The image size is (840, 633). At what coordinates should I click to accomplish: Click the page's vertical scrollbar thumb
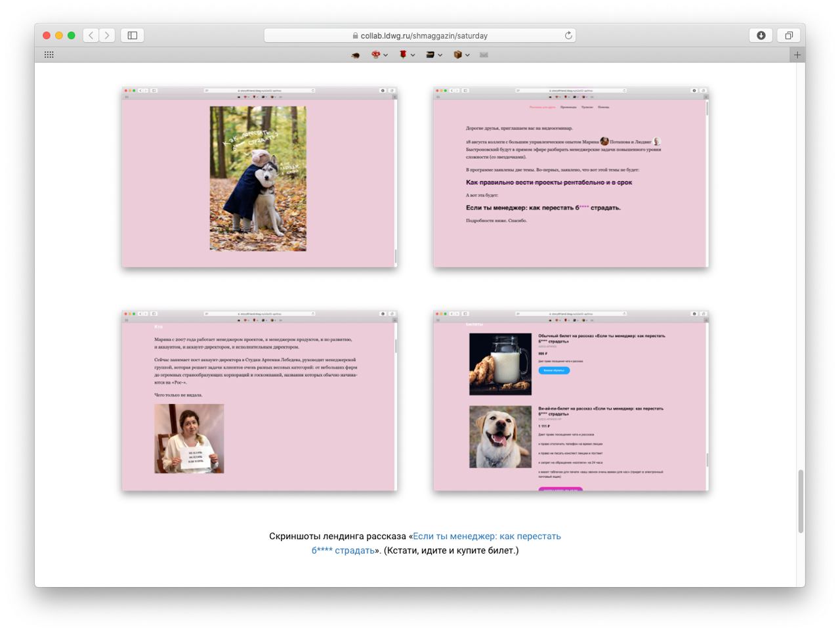801,502
